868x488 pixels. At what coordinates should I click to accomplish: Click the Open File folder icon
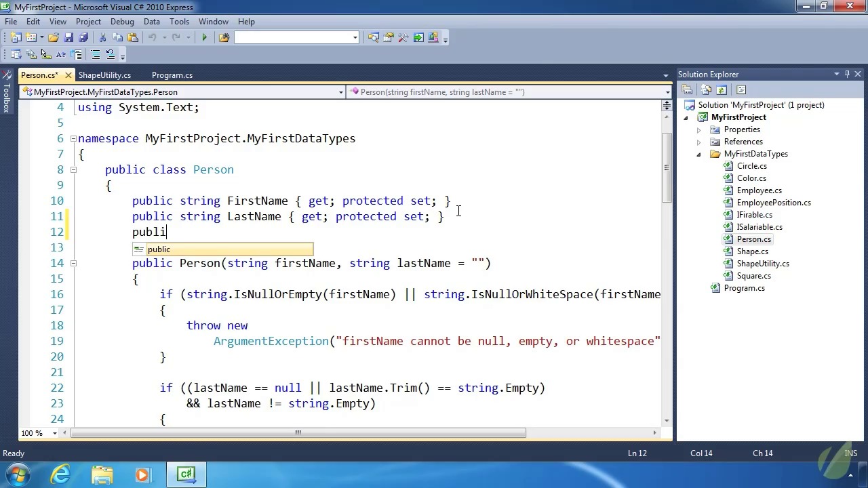54,38
